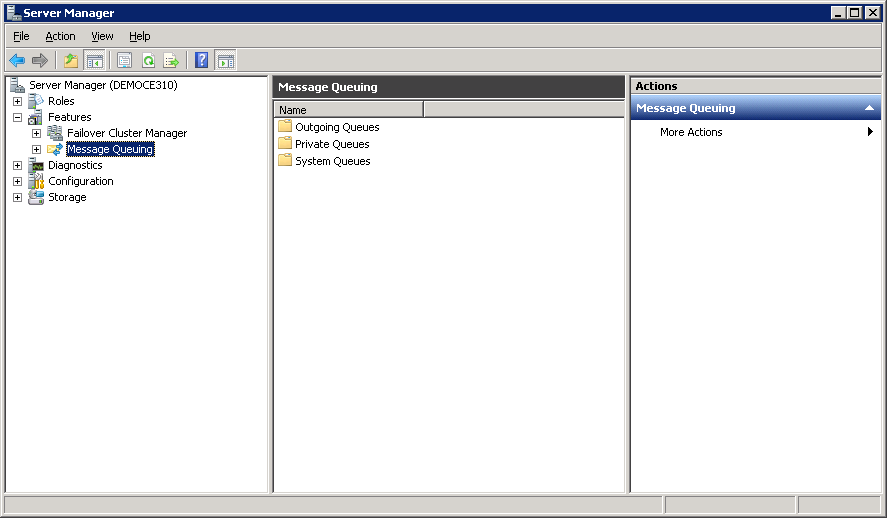Expand the Message Queuing tree node
Screen dimensions: 887x518
coord(36,149)
